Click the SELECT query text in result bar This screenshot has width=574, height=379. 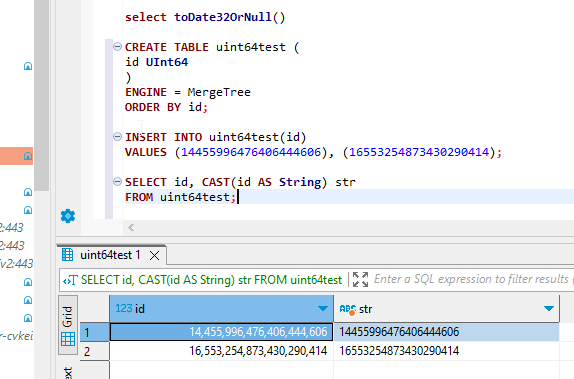pos(211,280)
